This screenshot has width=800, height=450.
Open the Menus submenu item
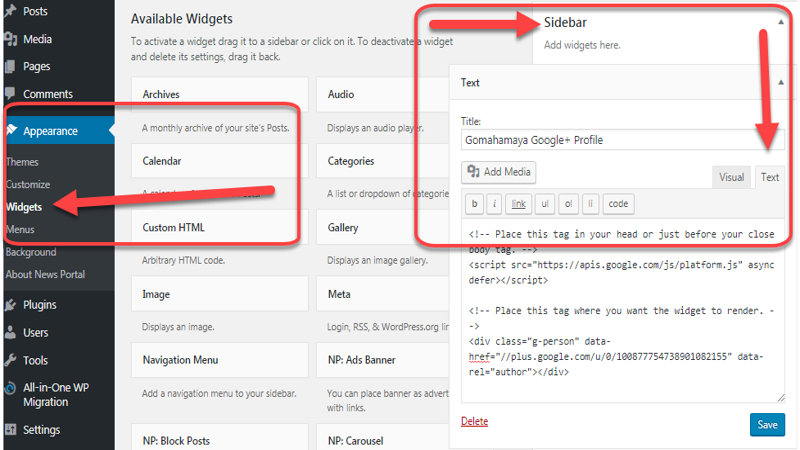tap(20, 229)
